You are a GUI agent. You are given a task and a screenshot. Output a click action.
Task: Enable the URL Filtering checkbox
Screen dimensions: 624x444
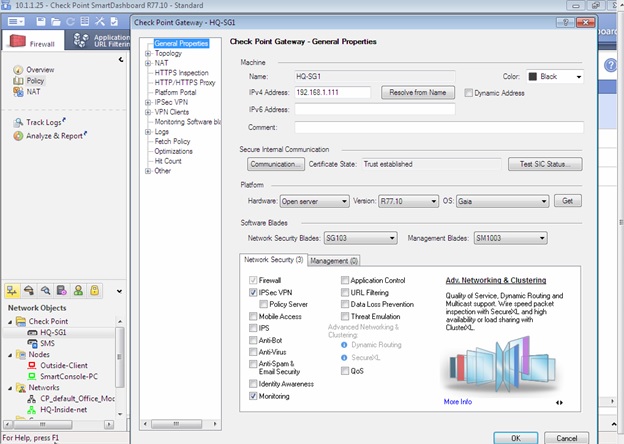345,292
